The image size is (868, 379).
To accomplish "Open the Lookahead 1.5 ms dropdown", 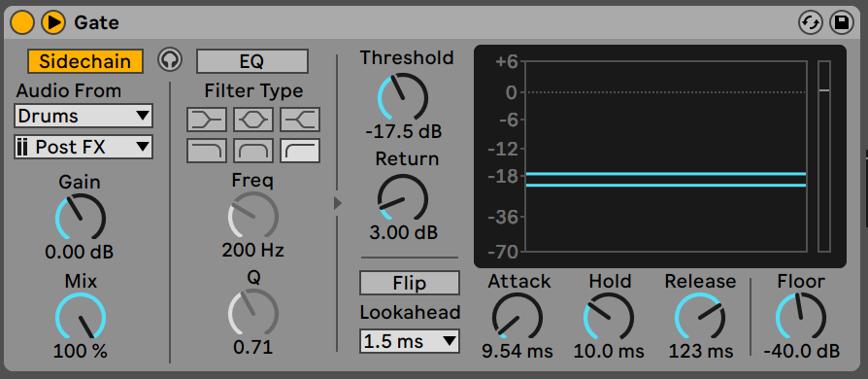I will (409, 341).
